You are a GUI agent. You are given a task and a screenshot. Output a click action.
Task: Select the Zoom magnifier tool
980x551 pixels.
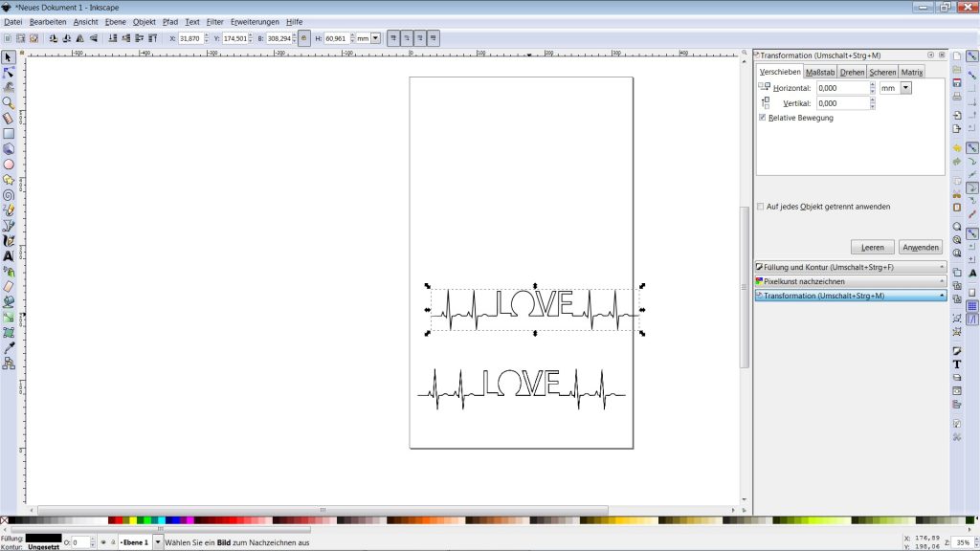(9, 102)
